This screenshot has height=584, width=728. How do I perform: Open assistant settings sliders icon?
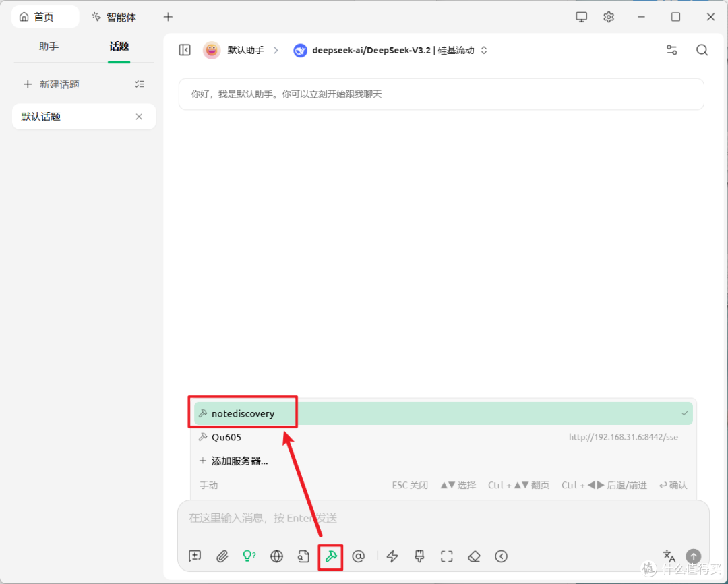click(672, 50)
